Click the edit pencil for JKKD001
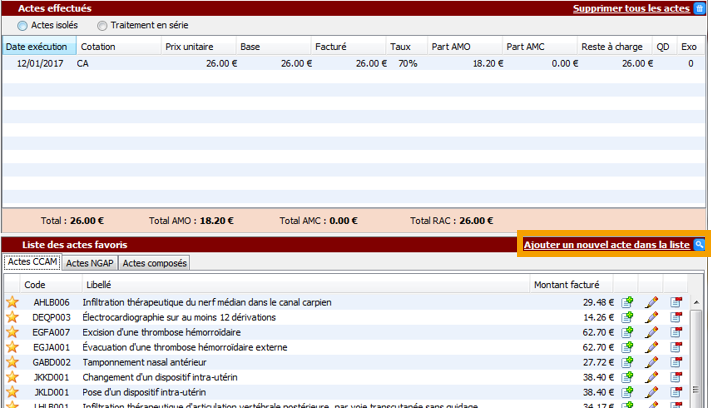The image size is (711, 408). tap(652, 377)
